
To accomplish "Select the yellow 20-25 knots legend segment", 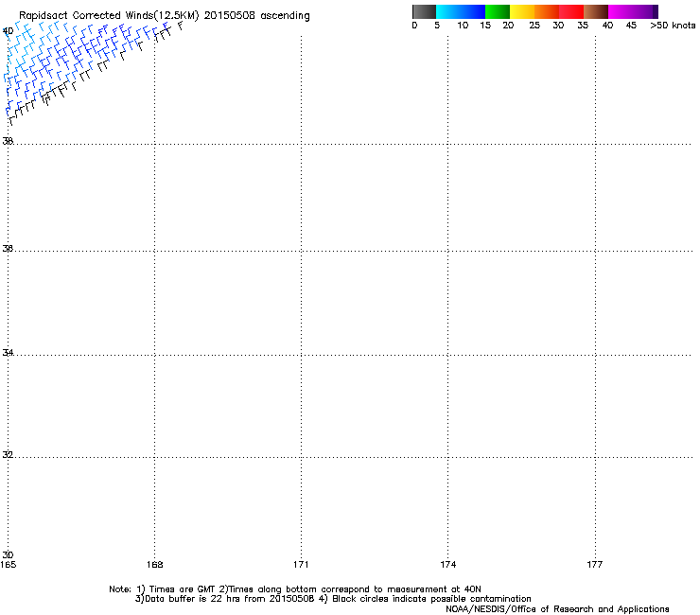I will point(522,11).
